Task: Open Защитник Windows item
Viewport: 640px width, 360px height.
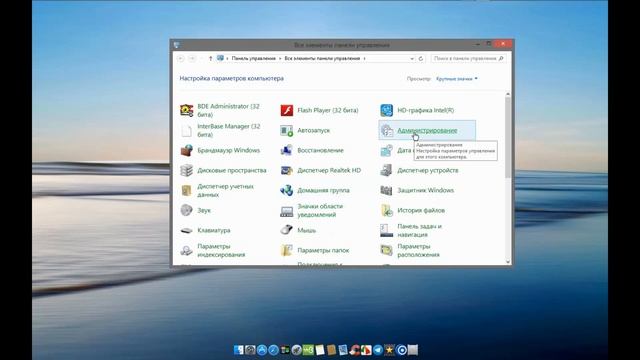Action: pyautogui.click(x=417, y=190)
